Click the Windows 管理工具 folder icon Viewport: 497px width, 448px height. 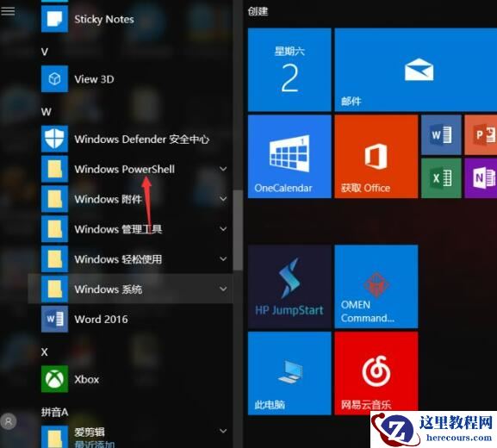54,229
